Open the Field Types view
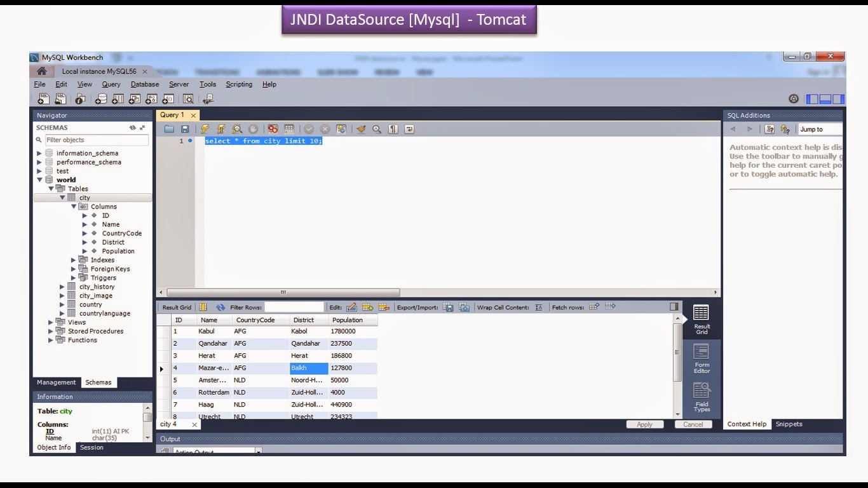The height and width of the screenshot is (488, 868). pyautogui.click(x=702, y=397)
